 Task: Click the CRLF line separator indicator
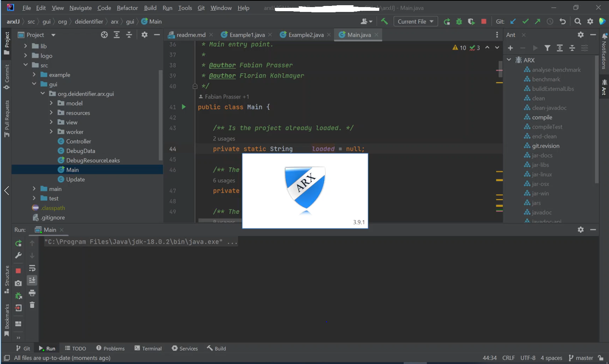(x=508, y=358)
